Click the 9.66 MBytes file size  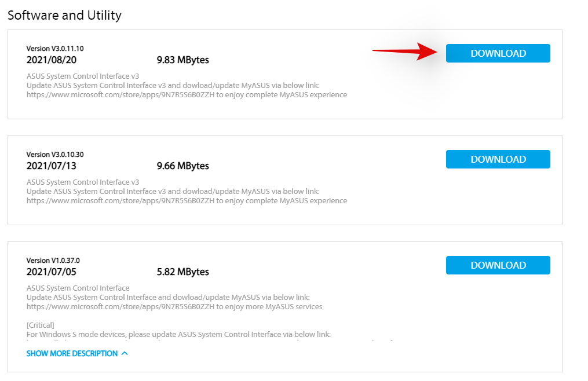tap(182, 166)
